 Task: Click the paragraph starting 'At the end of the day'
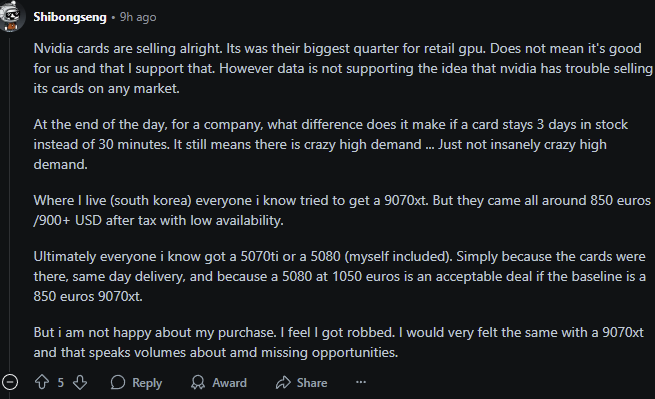tap(330, 145)
